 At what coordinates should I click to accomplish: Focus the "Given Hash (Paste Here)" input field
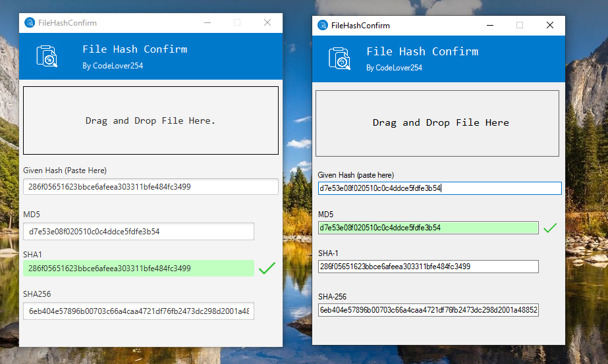[x=151, y=186]
